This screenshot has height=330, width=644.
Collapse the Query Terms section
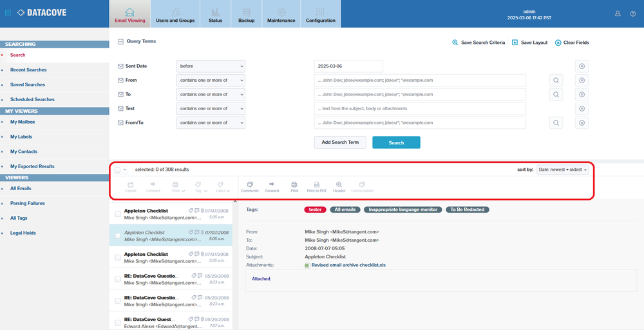(121, 41)
